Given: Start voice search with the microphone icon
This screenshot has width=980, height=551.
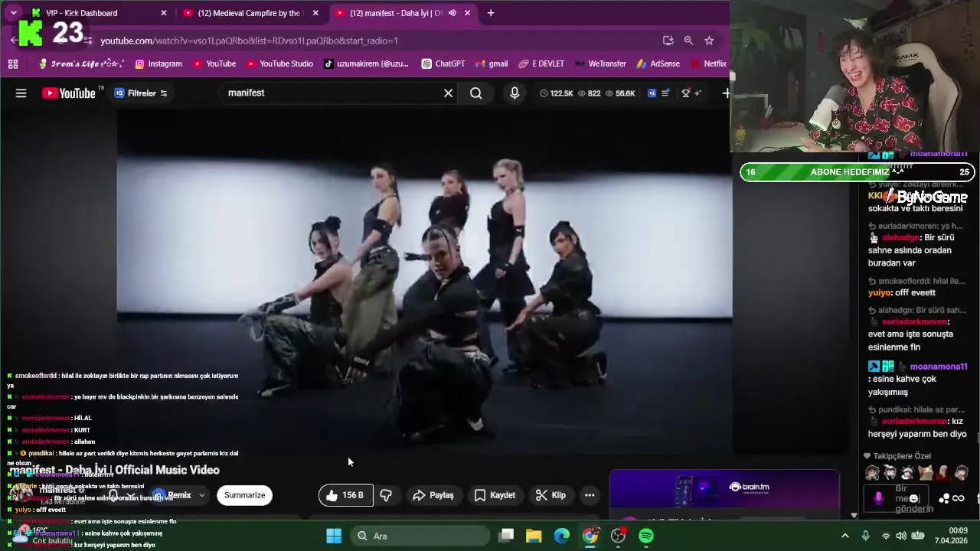Looking at the screenshot, I should pos(514,93).
